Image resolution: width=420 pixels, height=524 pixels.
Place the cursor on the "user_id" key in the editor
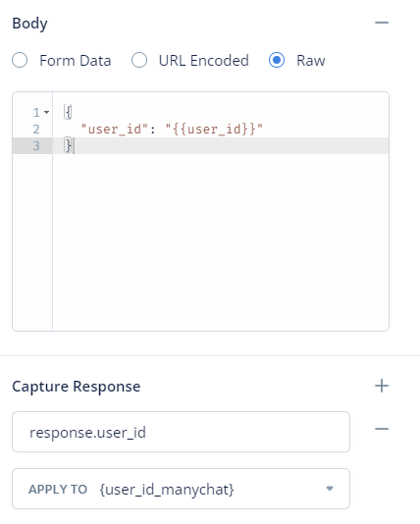click(115, 129)
